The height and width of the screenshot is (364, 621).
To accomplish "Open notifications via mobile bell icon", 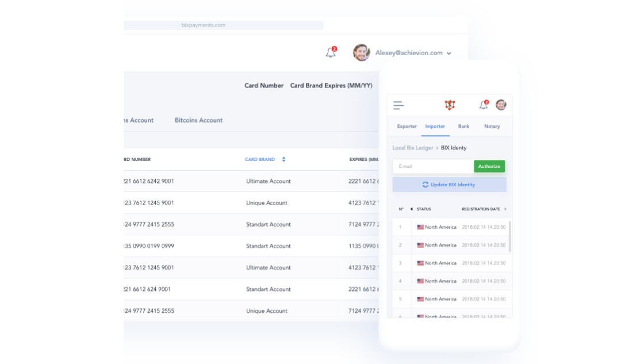I will point(483,105).
